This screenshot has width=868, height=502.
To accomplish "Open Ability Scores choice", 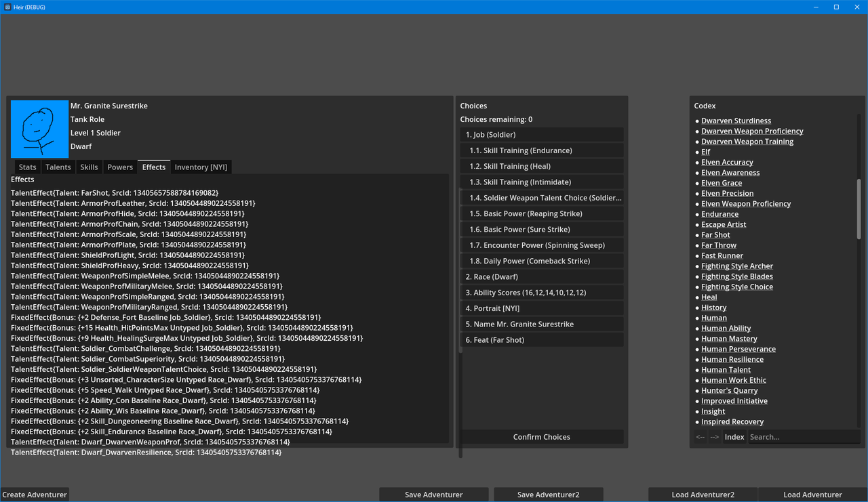I will [542, 293].
